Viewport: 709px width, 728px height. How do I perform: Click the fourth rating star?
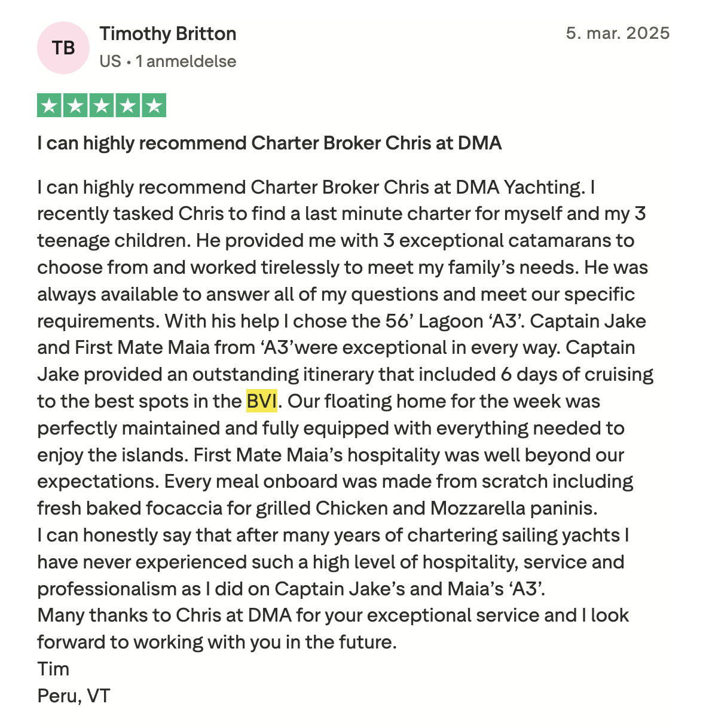coord(128,106)
